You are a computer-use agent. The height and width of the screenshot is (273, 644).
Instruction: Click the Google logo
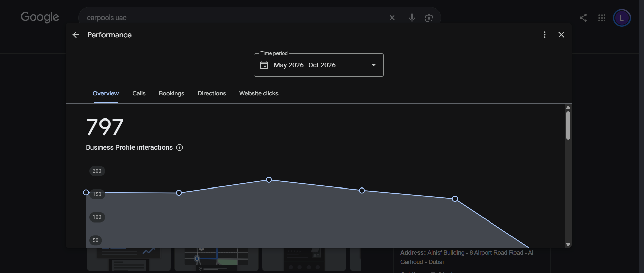(x=40, y=17)
